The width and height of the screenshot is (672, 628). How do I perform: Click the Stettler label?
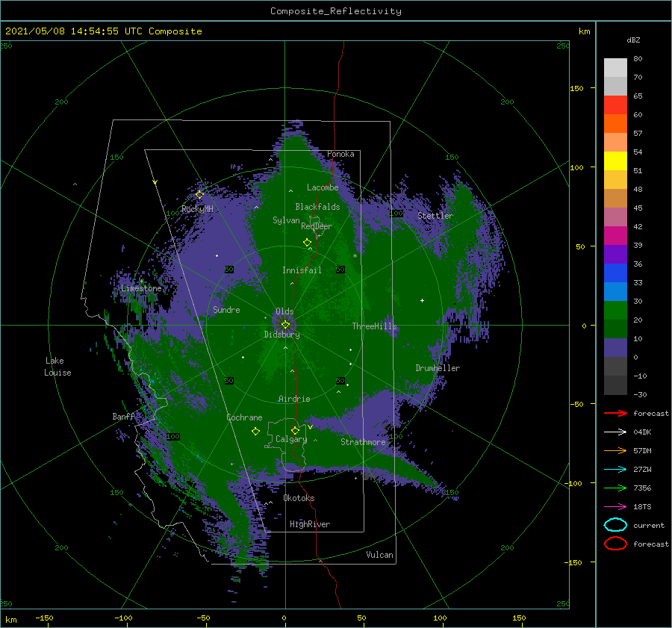tap(435, 216)
